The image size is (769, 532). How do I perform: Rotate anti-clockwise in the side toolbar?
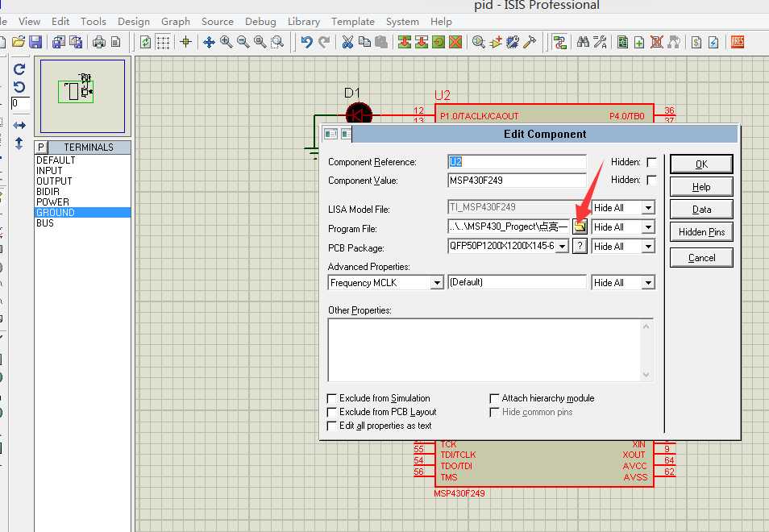point(19,87)
